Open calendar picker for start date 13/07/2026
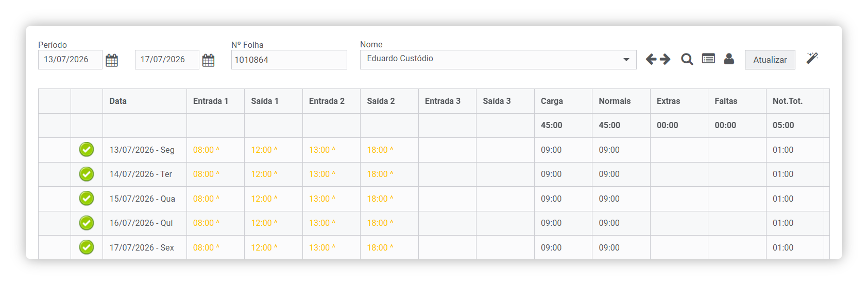Viewport: 868px width, 285px height. [112, 60]
